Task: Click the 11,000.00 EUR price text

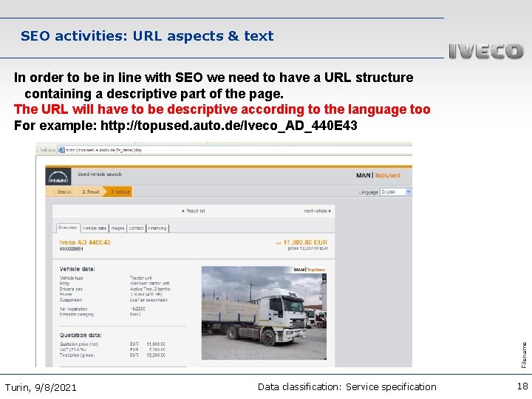Action: (305, 242)
